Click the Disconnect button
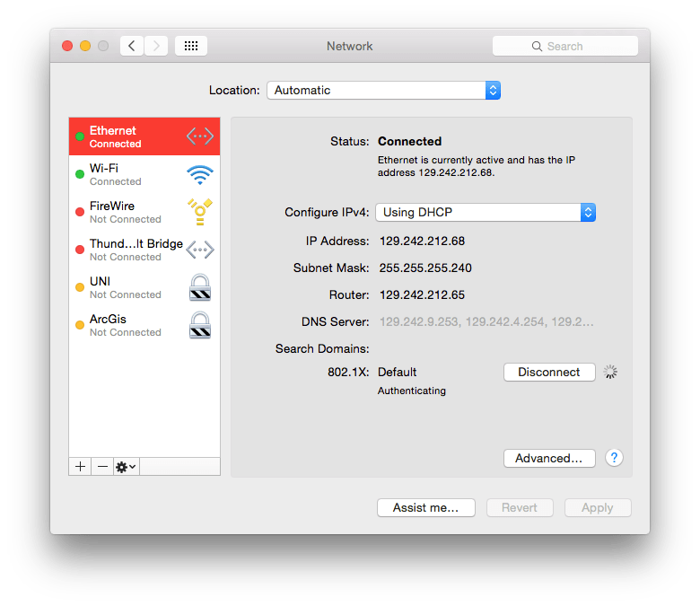Viewport: 700px width, 606px height. point(549,372)
